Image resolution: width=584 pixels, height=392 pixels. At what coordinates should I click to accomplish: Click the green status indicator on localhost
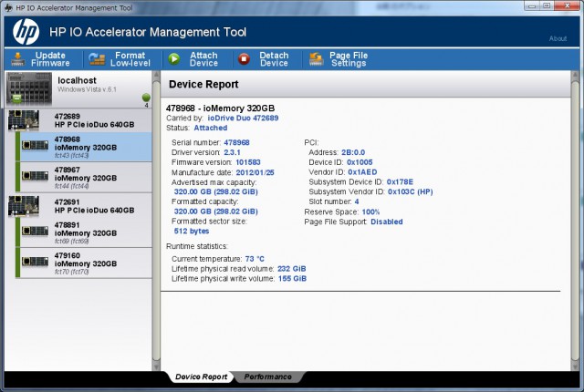coord(145,98)
